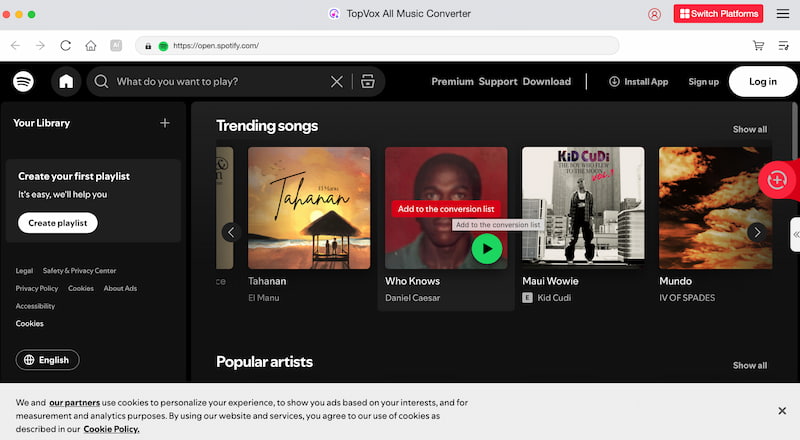Reload the page with refresh icon
The image size is (800, 440).
coord(65,45)
